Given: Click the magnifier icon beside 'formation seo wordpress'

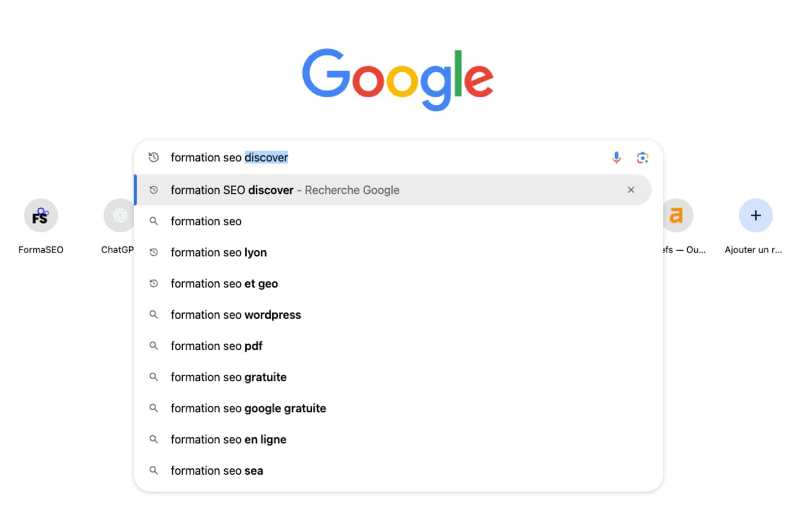Looking at the screenshot, I should pyautogui.click(x=154, y=314).
